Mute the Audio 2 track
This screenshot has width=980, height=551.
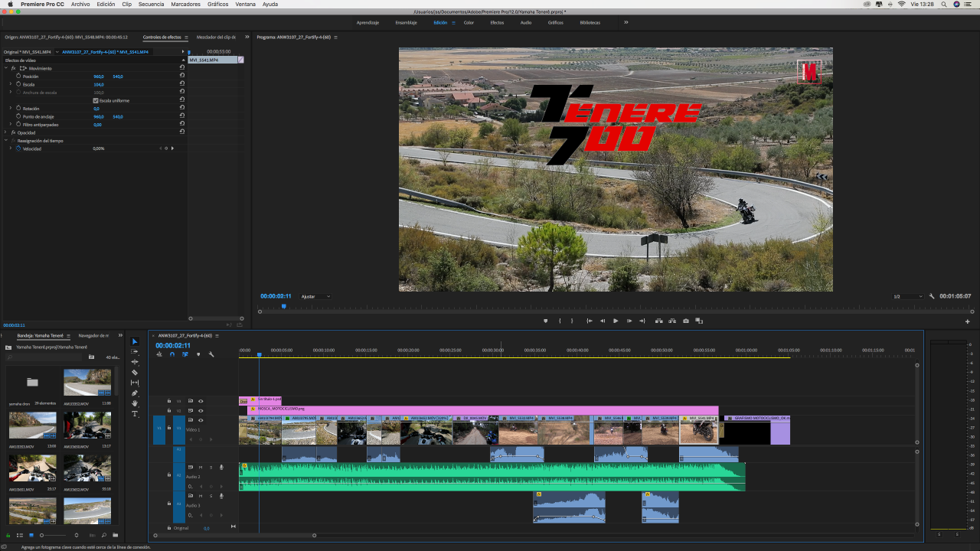pyautogui.click(x=201, y=467)
